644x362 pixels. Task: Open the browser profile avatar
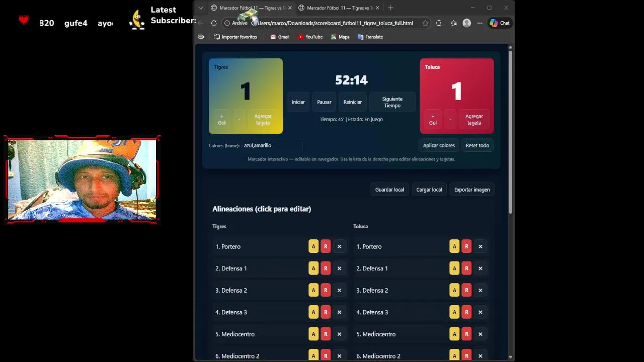467,23
